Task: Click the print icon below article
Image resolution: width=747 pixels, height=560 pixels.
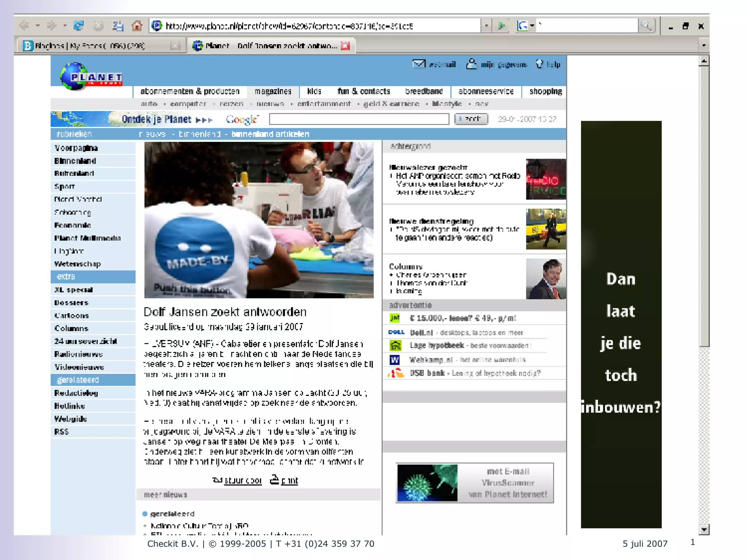Action: [x=274, y=480]
